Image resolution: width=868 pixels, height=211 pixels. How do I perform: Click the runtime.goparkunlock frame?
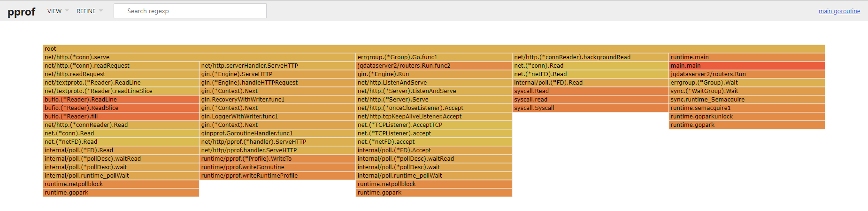tap(747, 117)
